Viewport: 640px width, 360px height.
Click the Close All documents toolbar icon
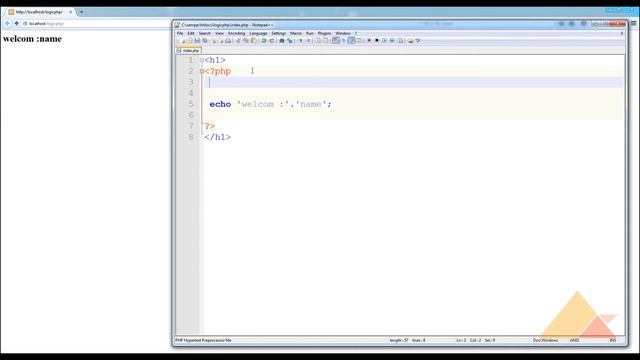pos(221,41)
